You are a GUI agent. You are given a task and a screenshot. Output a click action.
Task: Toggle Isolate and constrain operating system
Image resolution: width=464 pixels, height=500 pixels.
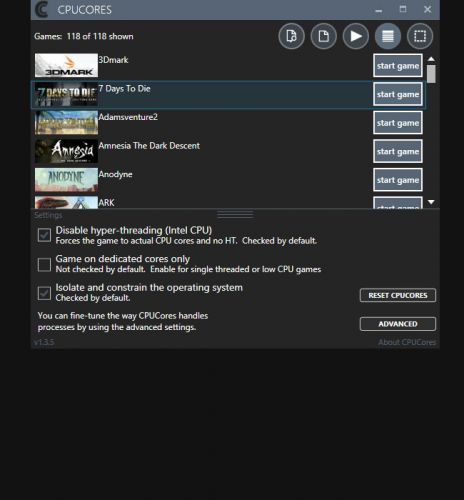coord(44,293)
